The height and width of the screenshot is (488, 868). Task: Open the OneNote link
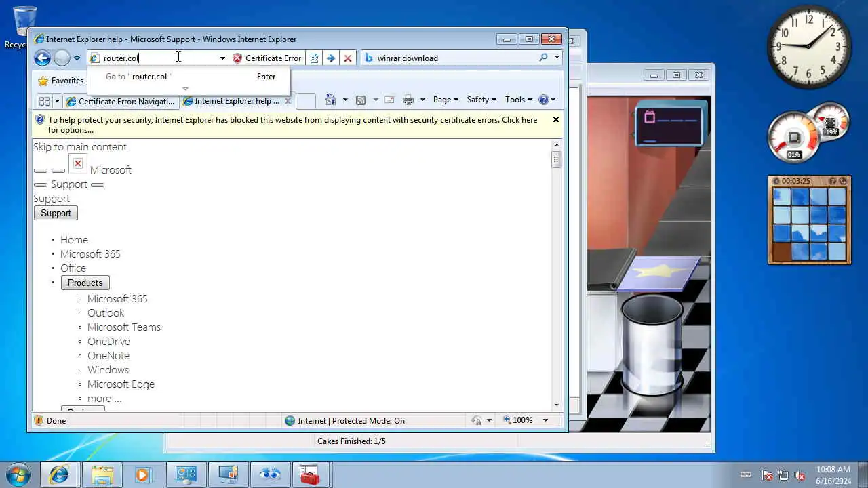[x=108, y=356]
